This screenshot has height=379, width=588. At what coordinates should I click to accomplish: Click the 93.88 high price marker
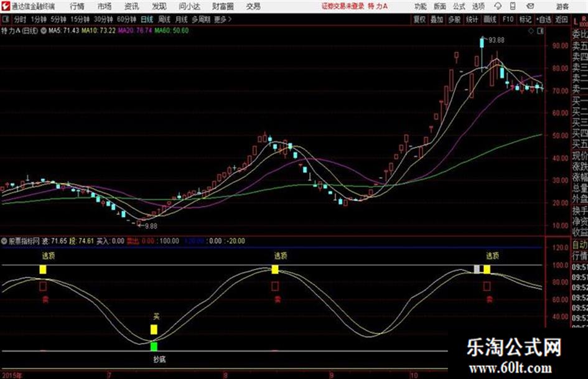[x=496, y=40]
